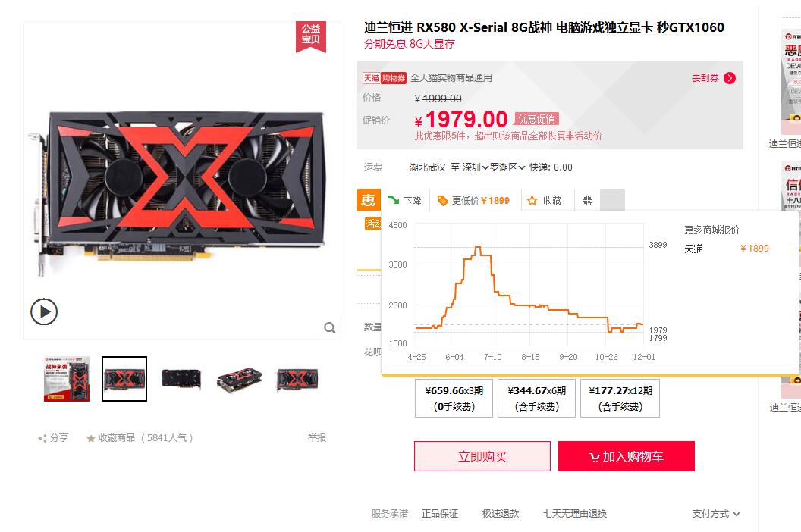
Task: Select the ¥344.67x6期 installment option
Action: pyautogui.click(x=537, y=398)
